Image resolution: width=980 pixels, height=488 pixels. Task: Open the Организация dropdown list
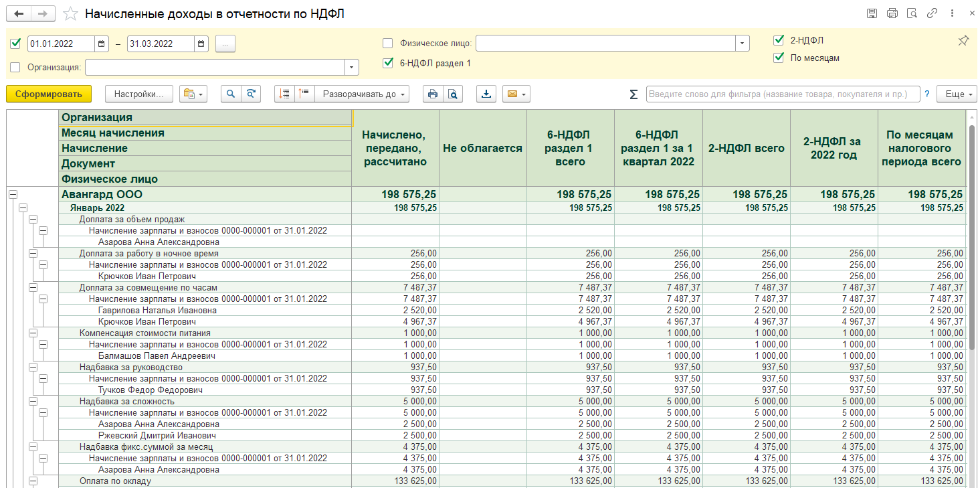click(x=352, y=67)
